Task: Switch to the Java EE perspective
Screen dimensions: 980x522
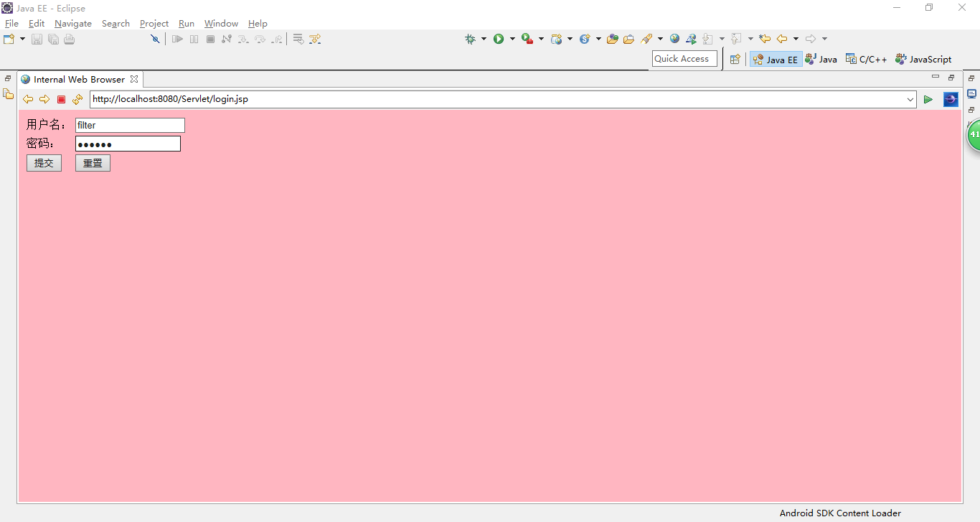Action: [776, 60]
